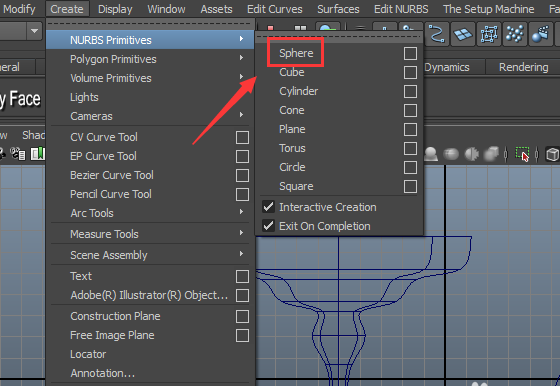This screenshot has width=560, height=386.
Task: Choose Torus from NURBS Primitives
Action: pyautogui.click(x=292, y=148)
